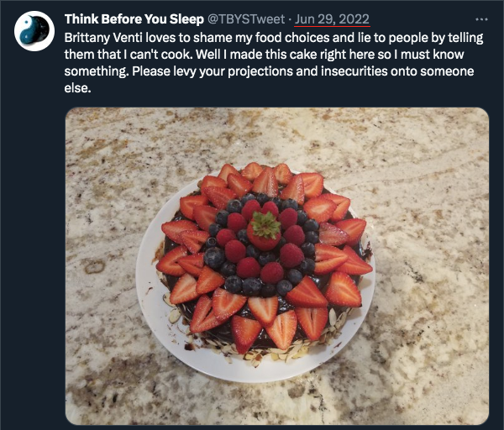Click the word "else." ending the tweet
504x430 pixels.
[79, 87]
